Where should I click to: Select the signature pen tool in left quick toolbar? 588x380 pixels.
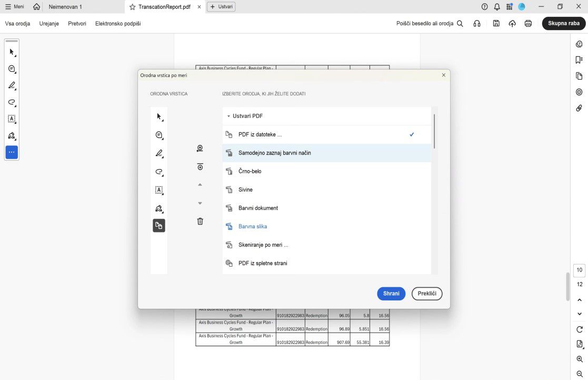pos(12,135)
